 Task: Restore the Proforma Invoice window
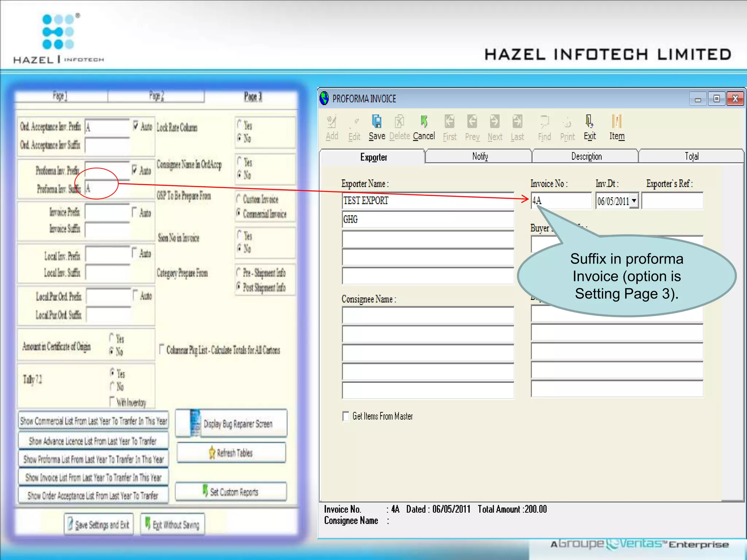click(x=716, y=99)
